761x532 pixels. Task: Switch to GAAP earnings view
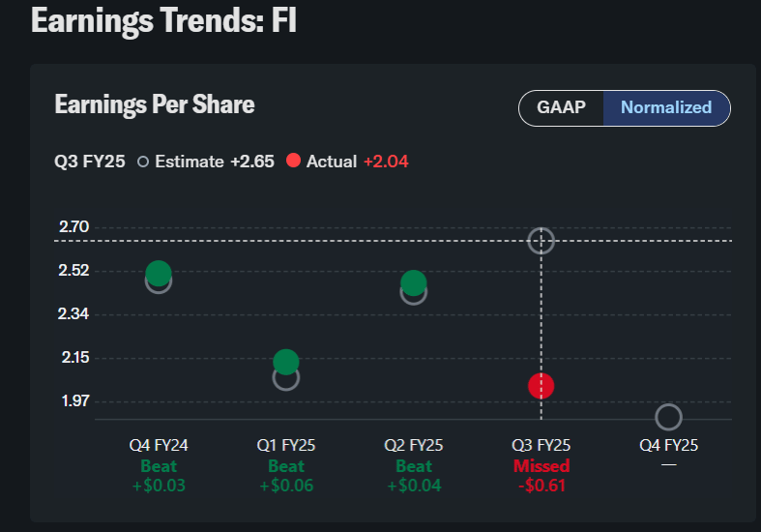click(x=562, y=107)
